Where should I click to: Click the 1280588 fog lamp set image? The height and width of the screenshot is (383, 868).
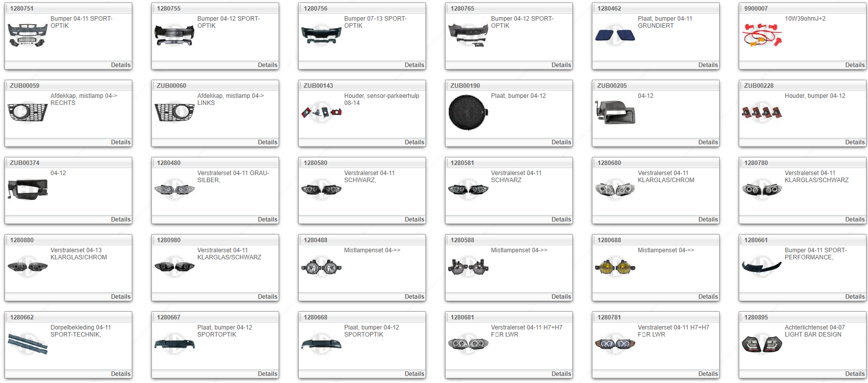point(468,266)
